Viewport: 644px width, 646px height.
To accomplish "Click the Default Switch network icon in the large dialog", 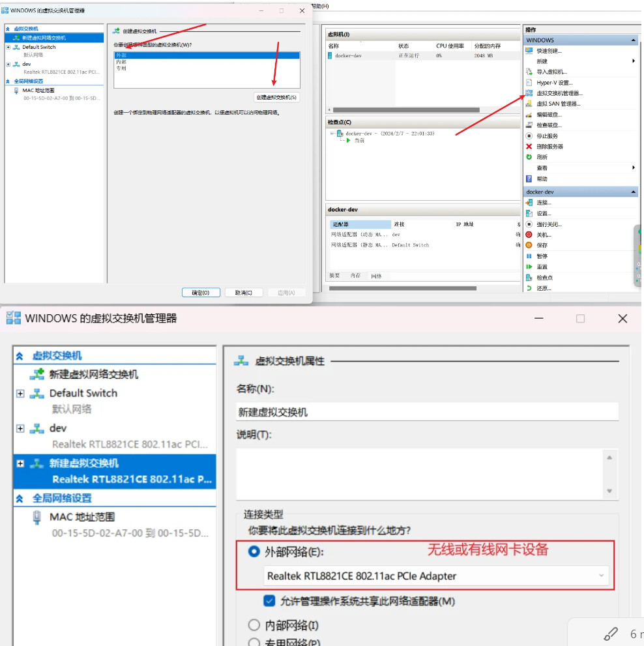I will 37,394.
